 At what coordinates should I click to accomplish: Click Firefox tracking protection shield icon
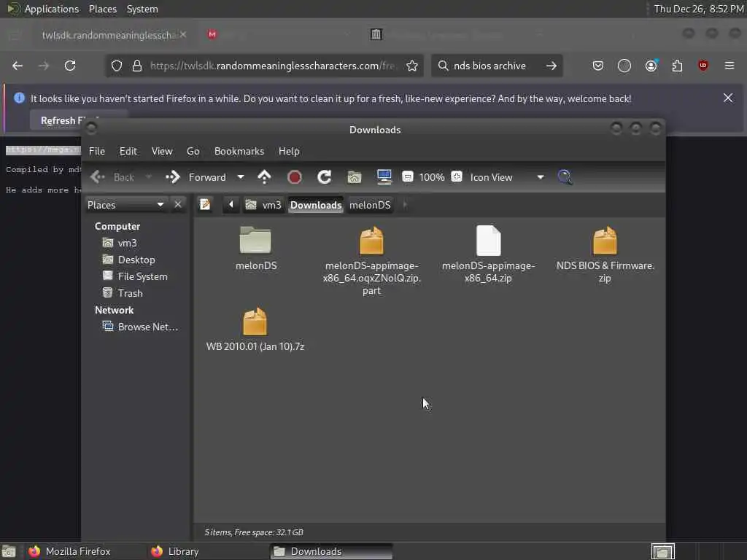[117, 66]
